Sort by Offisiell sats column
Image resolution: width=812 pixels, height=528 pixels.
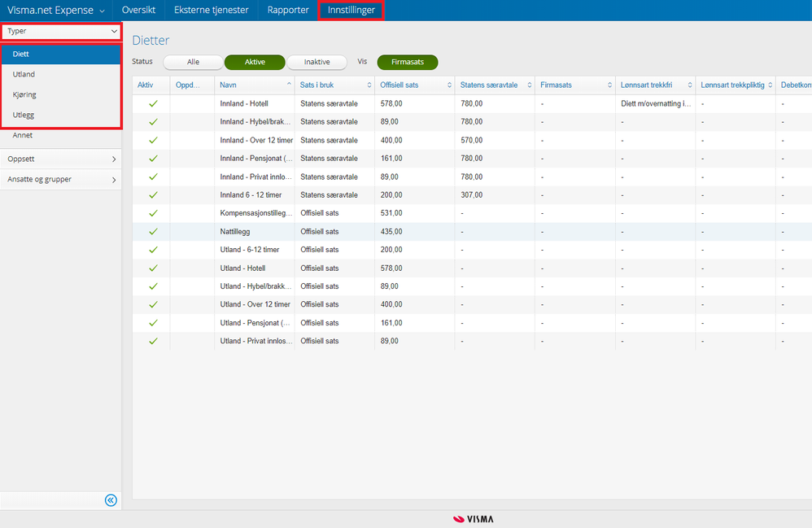(449, 85)
